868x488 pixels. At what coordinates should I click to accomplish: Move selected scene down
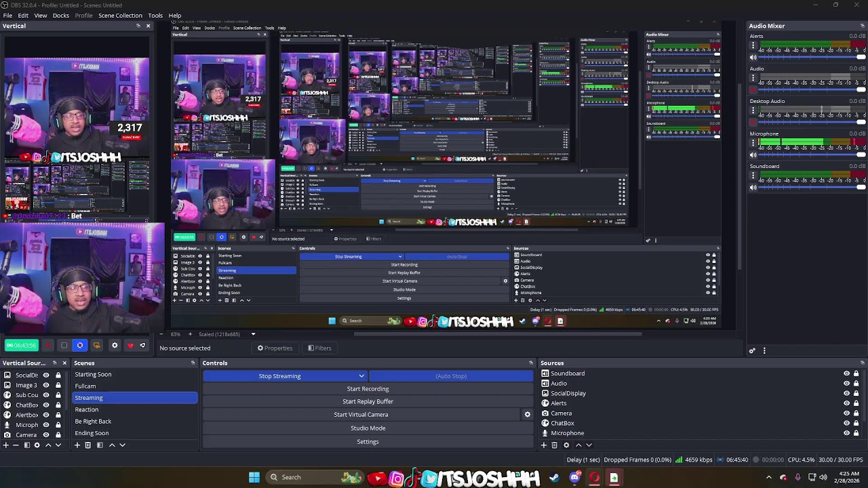tap(123, 445)
